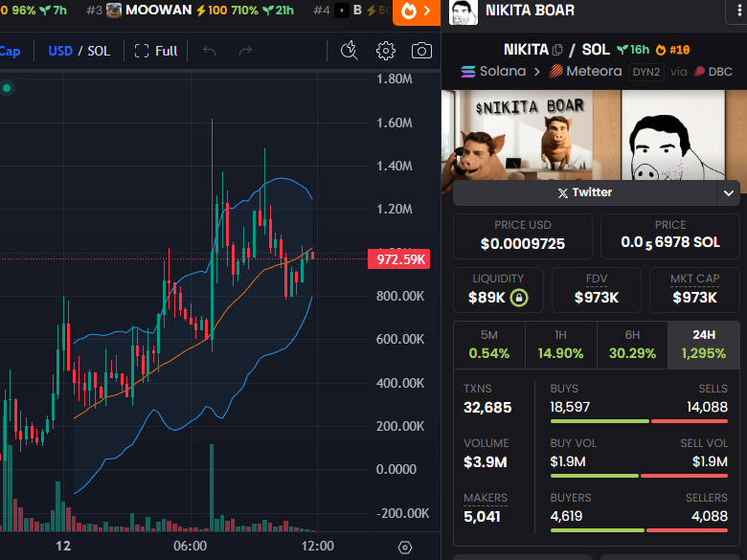Click the NIKITA token symbol text

click(x=526, y=50)
